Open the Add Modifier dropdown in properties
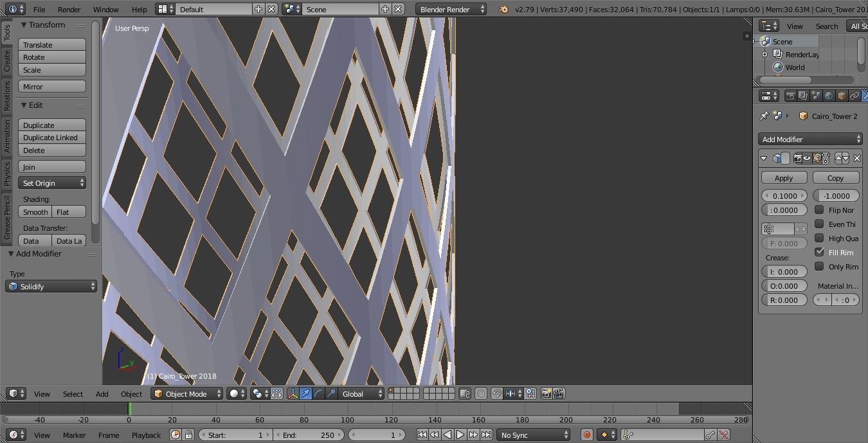 coord(809,140)
